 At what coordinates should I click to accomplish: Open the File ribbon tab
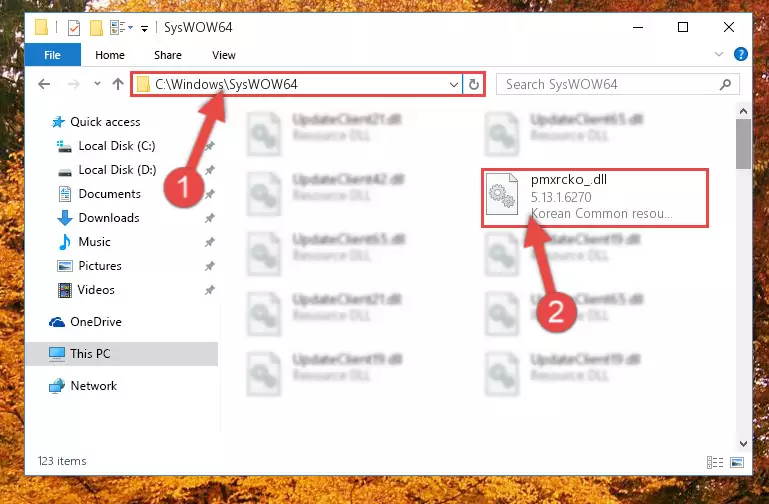pyautogui.click(x=52, y=55)
